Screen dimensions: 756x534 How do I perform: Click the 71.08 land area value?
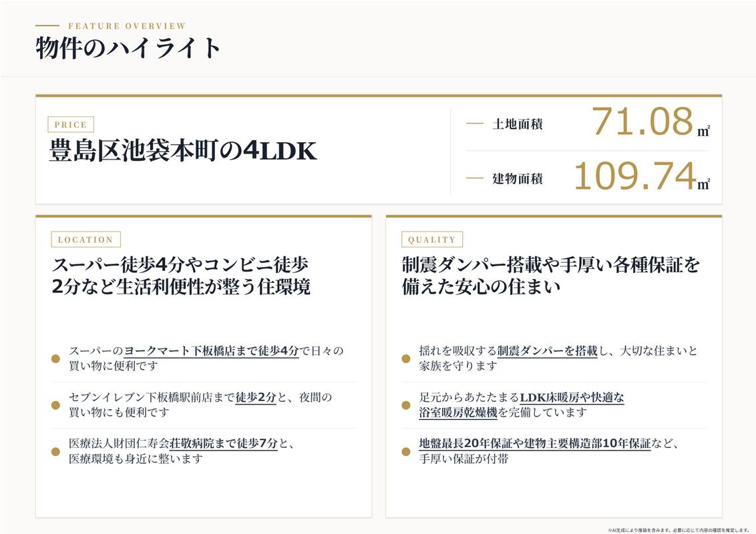pyautogui.click(x=642, y=121)
